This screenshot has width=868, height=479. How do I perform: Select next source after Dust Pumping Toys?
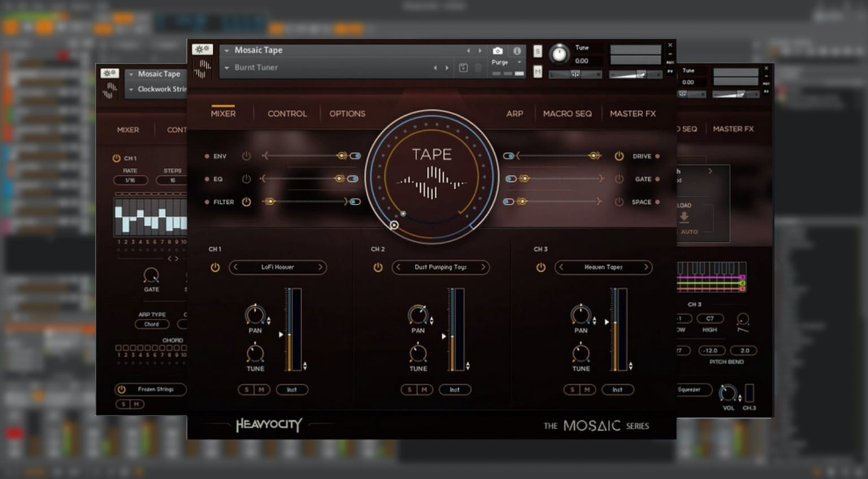click(483, 267)
